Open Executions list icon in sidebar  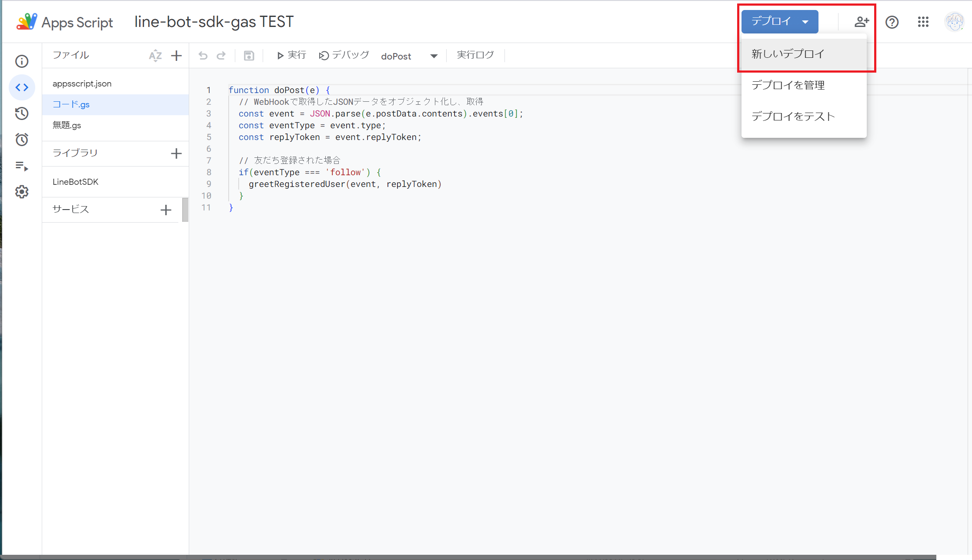(22, 166)
